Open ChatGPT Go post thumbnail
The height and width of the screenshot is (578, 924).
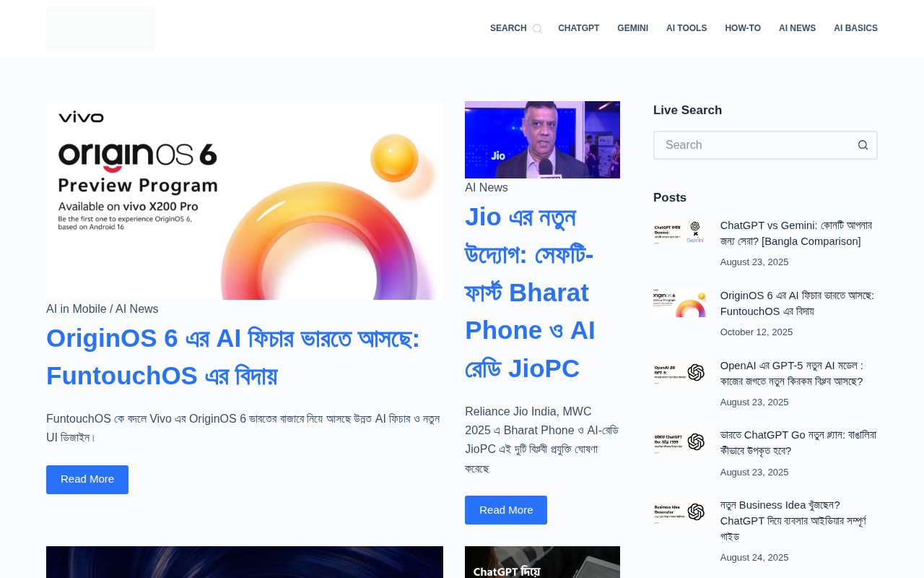(679, 442)
